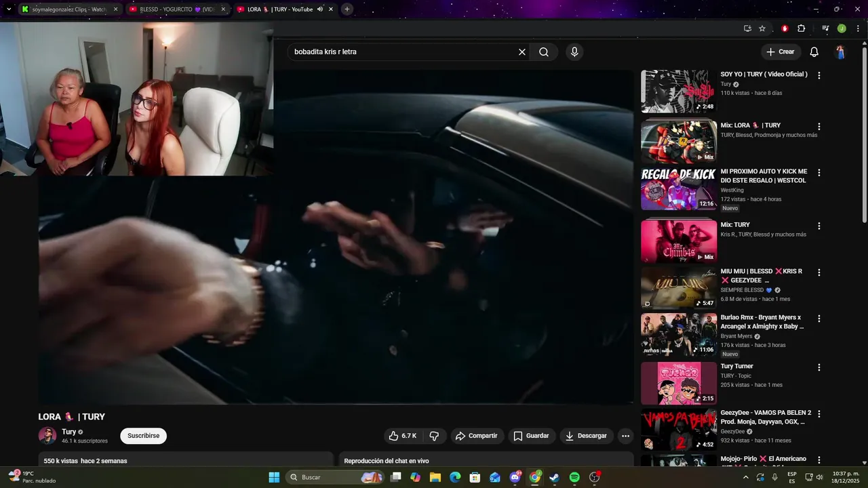Open YouTube notifications bell

(814, 52)
